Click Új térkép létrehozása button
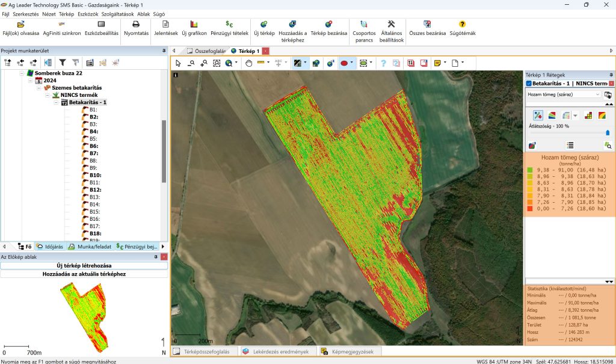Screen dimensions: 616x364 click(84, 265)
